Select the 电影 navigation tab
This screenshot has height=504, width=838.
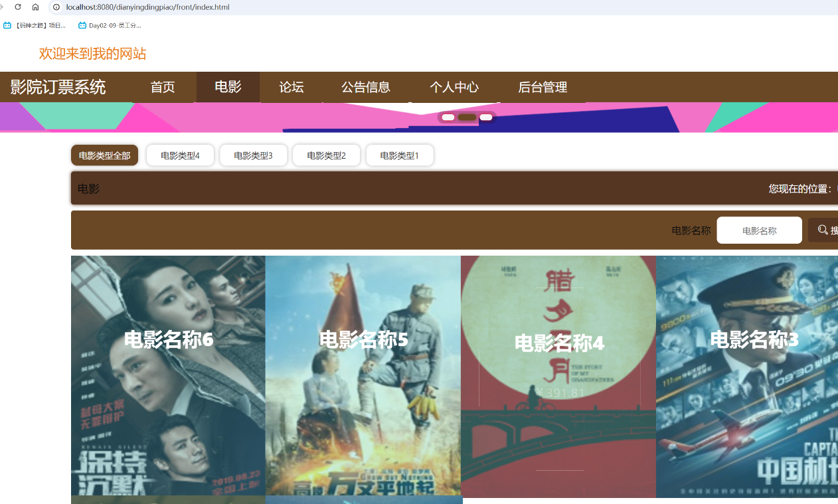pyautogui.click(x=228, y=87)
